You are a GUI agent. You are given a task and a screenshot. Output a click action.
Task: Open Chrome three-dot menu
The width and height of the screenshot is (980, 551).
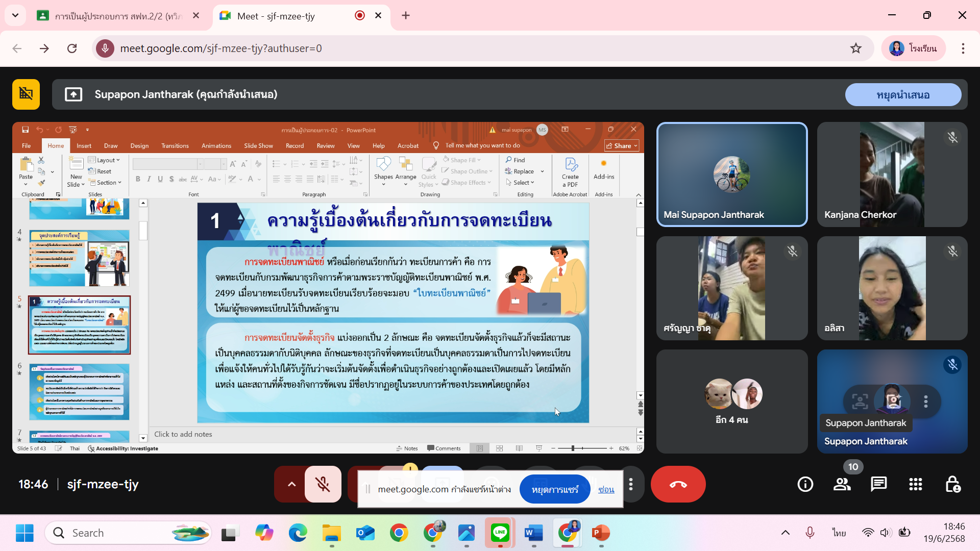[x=963, y=48]
